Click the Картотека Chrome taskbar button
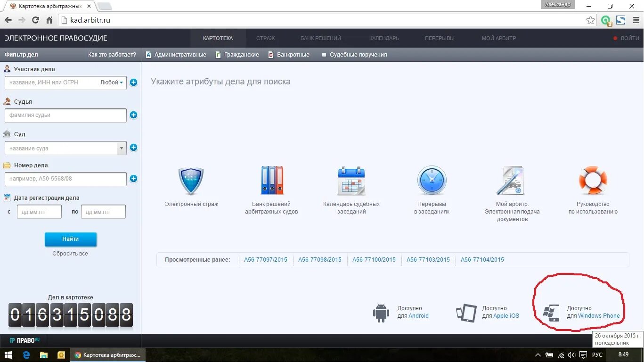This screenshot has width=644, height=363. (x=108, y=355)
